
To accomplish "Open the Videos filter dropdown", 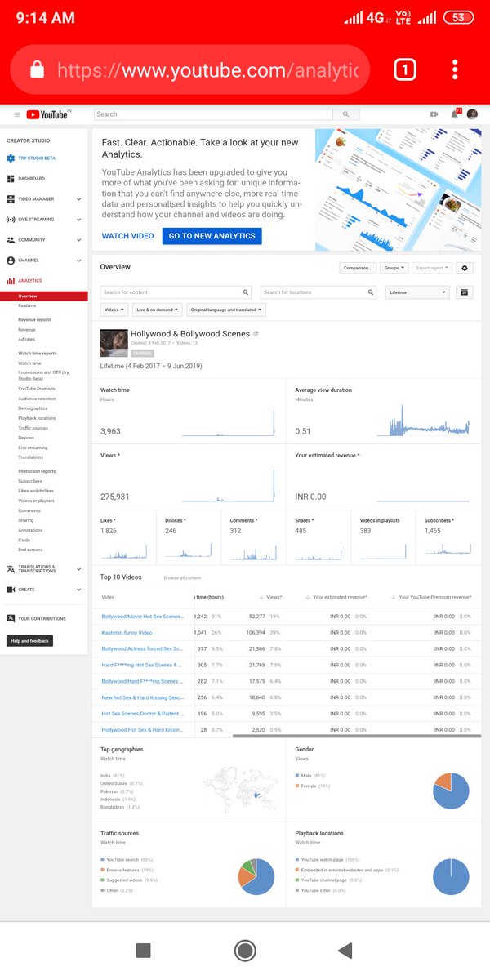I will [114, 310].
